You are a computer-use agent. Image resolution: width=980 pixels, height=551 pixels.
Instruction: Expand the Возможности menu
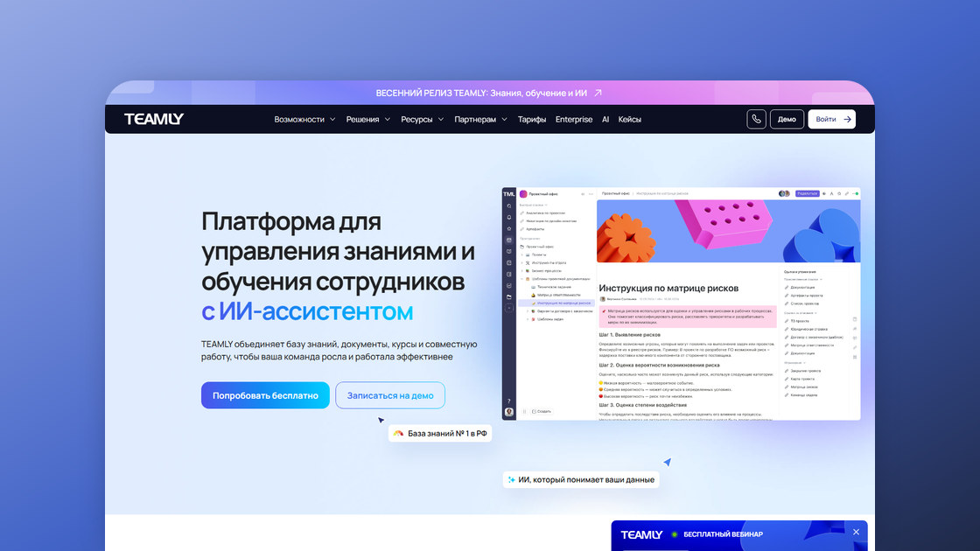click(304, 119)
